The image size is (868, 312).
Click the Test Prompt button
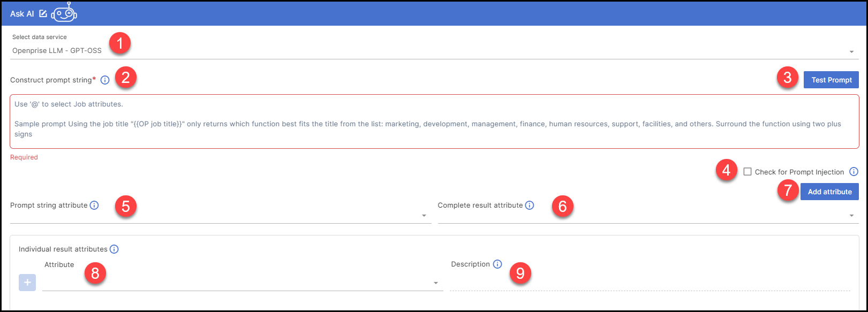(x=831, y=80)
